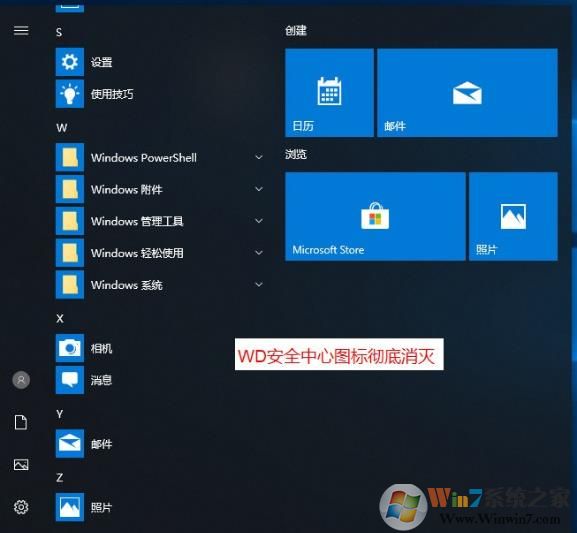Image resolution: width=577 pixels, height=533 pixels.
Task: Open the Pictures icon in left rail
Action: tap(21, 465)
